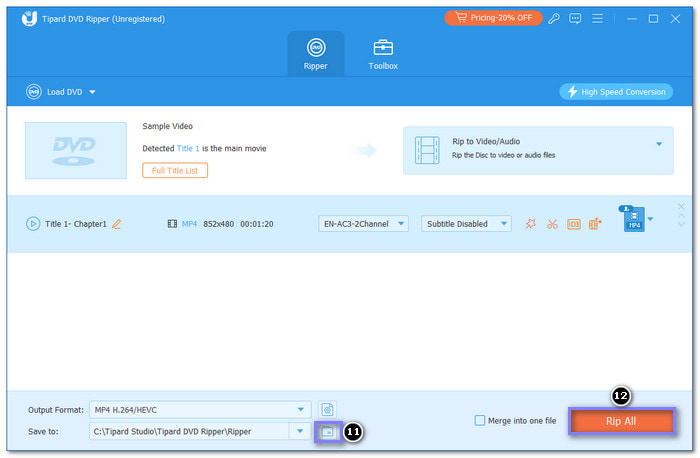Minimize the Tipard DVD Ripper window
The width and height of the screenshot is (700, 458).
pyautogui.click(x=632, y=19)
